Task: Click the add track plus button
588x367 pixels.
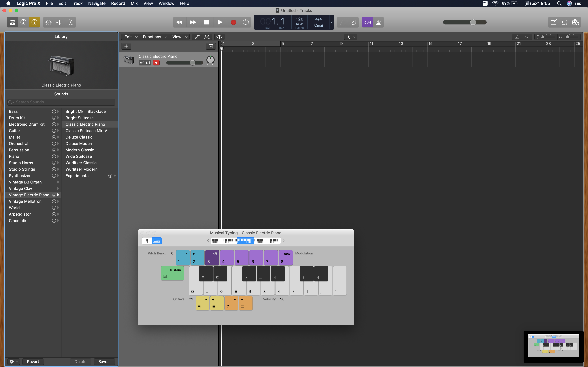Action: tap(126, 46)
